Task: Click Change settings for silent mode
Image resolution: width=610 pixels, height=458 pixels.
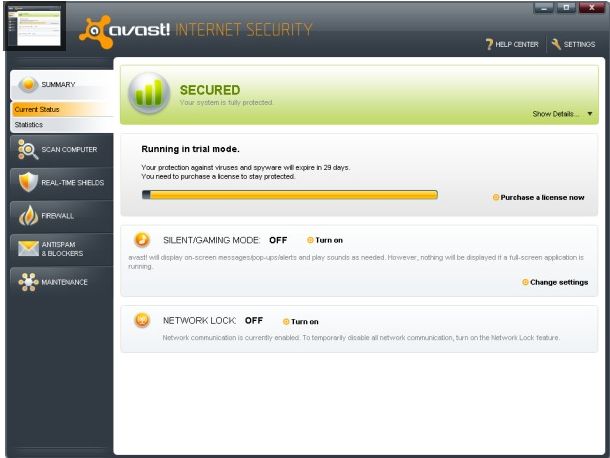Action: point(557,282)
